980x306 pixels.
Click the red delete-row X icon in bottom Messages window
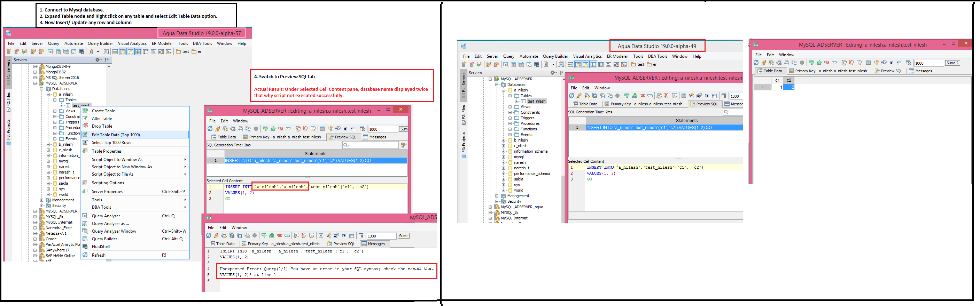[279, 236]
